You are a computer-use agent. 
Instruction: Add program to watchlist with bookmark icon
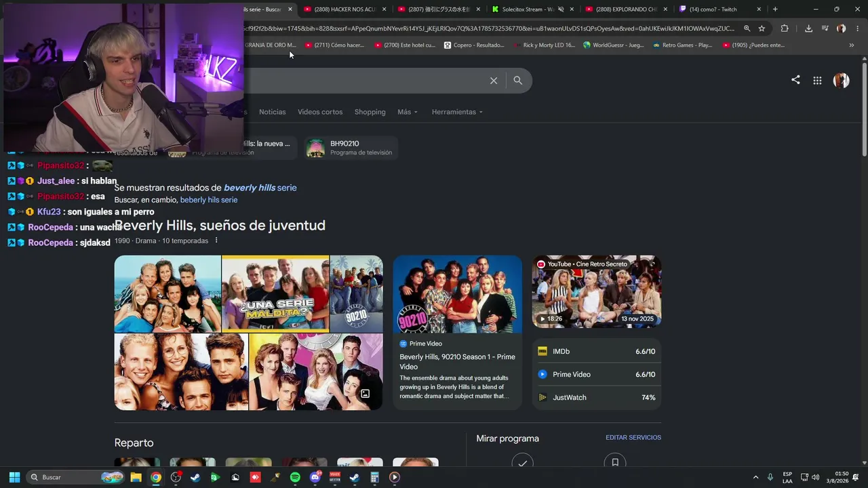point(615,463)
